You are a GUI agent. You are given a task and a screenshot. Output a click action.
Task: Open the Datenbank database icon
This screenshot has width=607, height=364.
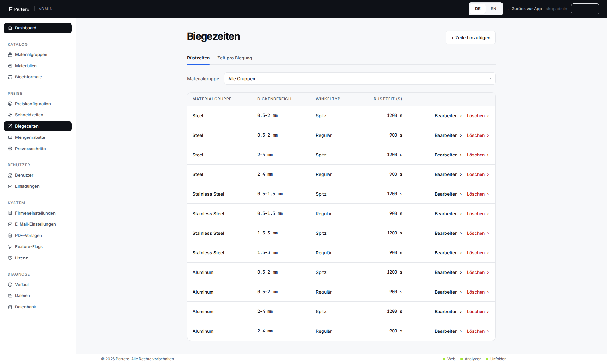click(10, 307)
